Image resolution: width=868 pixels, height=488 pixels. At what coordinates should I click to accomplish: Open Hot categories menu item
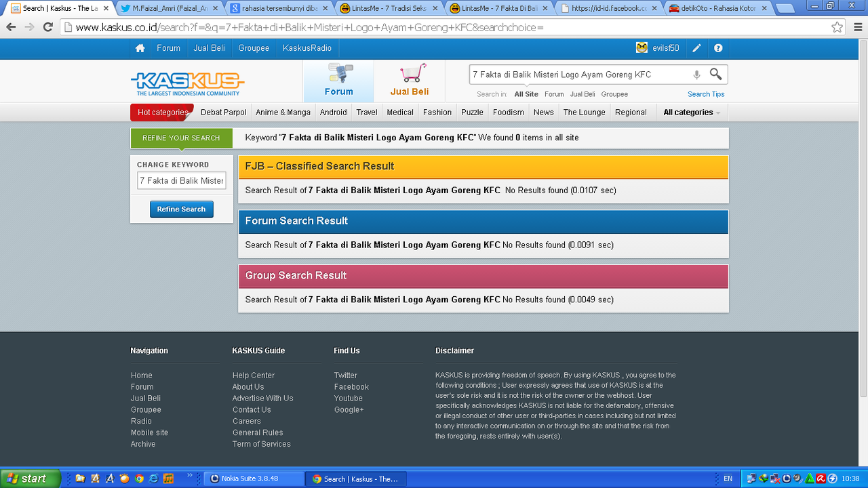pyautogui.click(x=163, y=113)
